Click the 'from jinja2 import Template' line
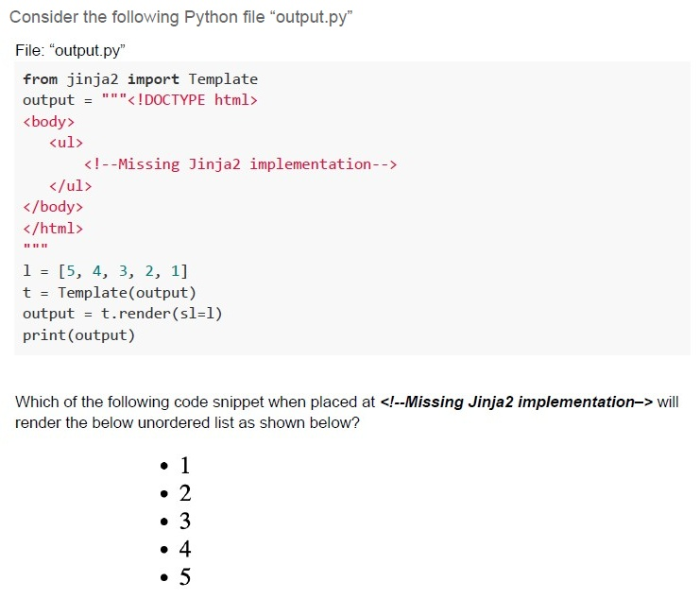Screen dimensions: 700x599 [140, 79]
